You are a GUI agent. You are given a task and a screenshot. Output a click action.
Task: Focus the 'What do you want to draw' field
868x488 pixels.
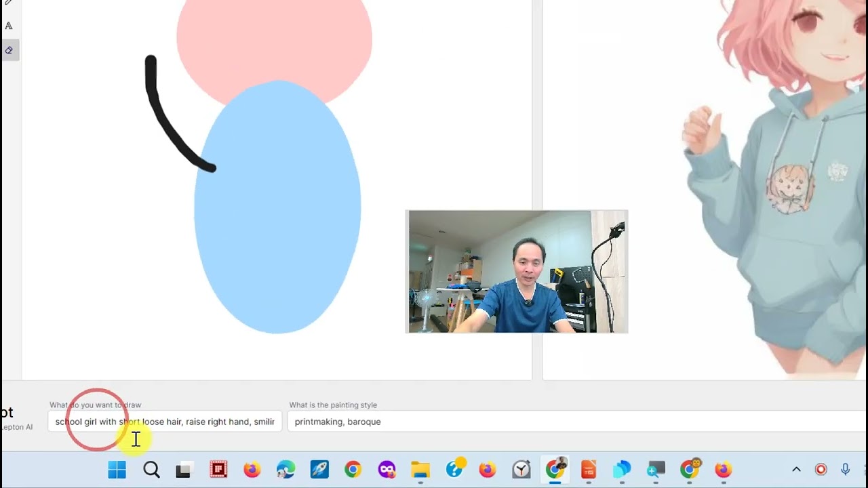point(165,422)
